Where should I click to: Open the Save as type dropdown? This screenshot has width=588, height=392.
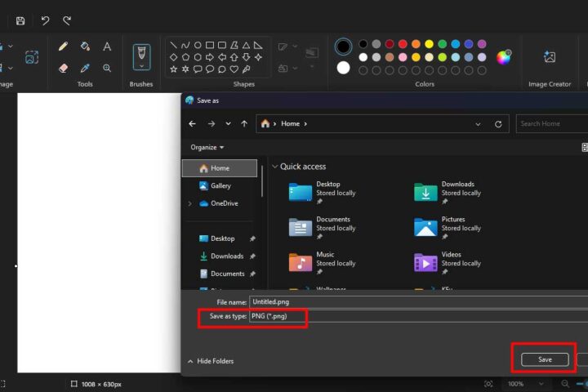point(418,316)
